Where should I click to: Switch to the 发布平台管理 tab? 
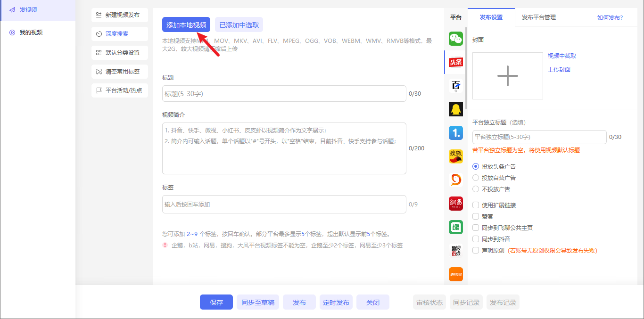[x=539, y=17]
